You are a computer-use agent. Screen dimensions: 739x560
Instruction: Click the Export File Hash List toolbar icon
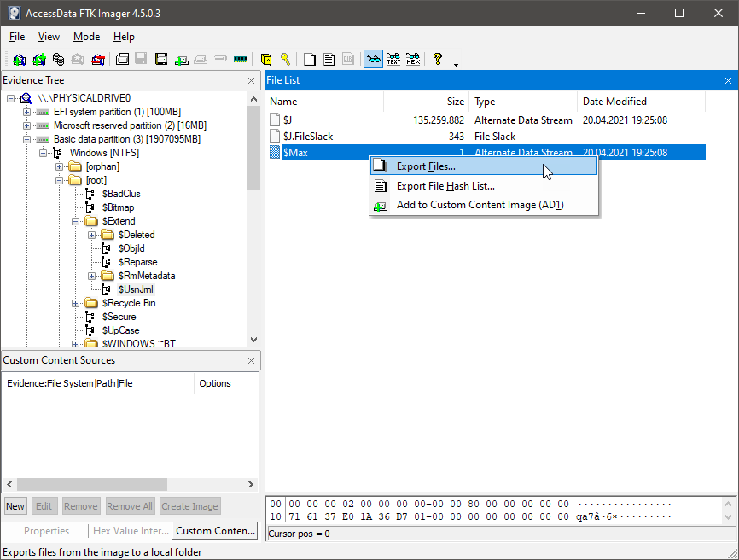click(329, 60)
